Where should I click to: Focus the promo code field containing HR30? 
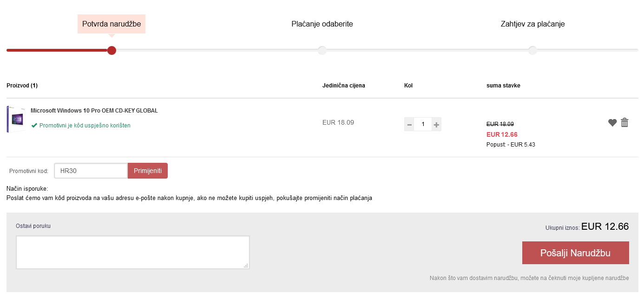91,171
